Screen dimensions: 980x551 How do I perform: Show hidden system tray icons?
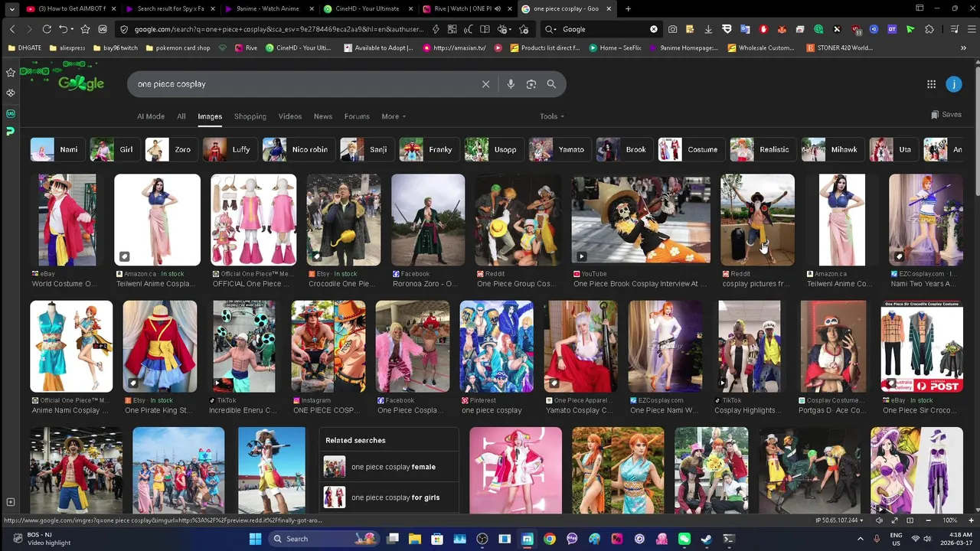pyautogui.click(x=860, y=539)
